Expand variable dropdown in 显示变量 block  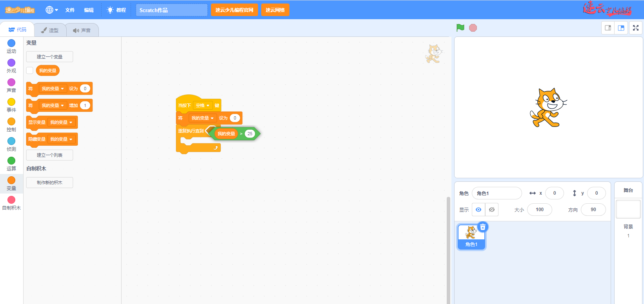61,122
